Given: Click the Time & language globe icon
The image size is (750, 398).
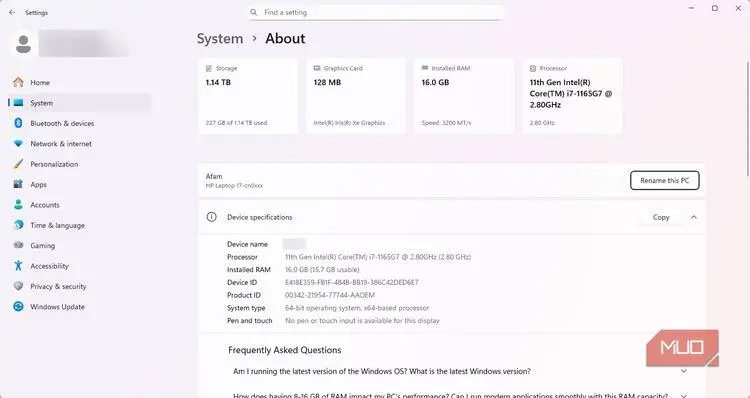Looking at the screenshot, I should (x=18, y=225).
